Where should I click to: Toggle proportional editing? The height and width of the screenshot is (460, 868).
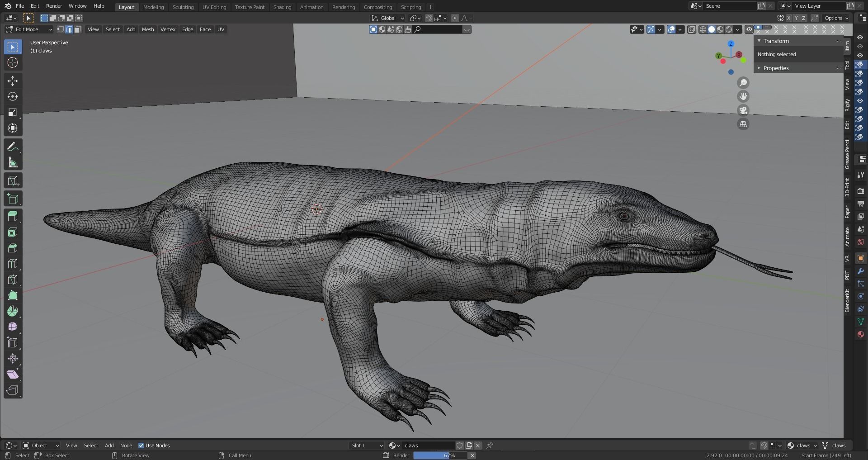pyautogui.click(x=455, y=18)
